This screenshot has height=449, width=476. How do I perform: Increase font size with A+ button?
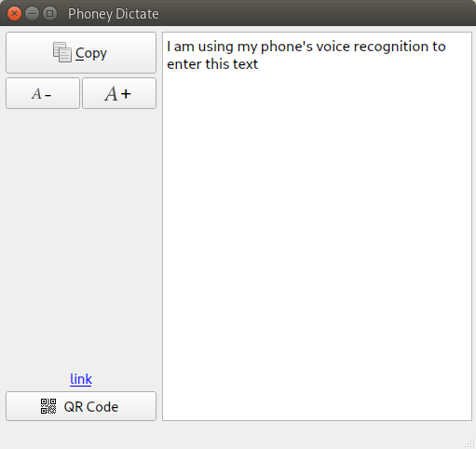coord(119,93)
